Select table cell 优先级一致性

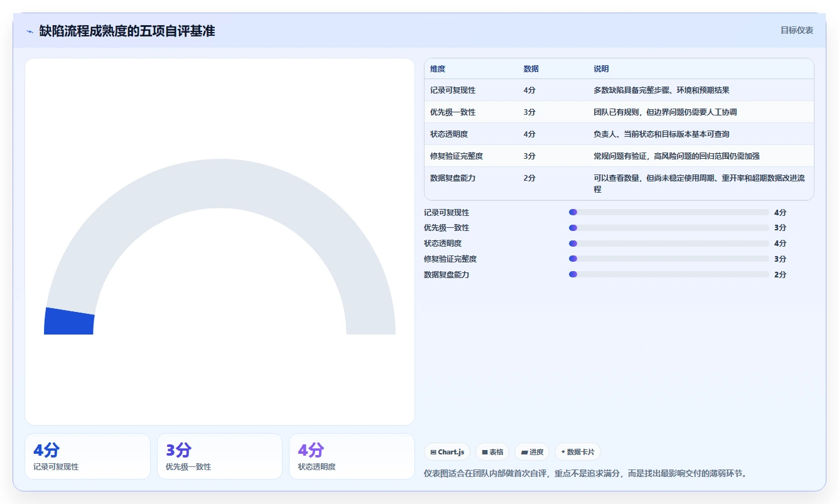click(453, 112)
